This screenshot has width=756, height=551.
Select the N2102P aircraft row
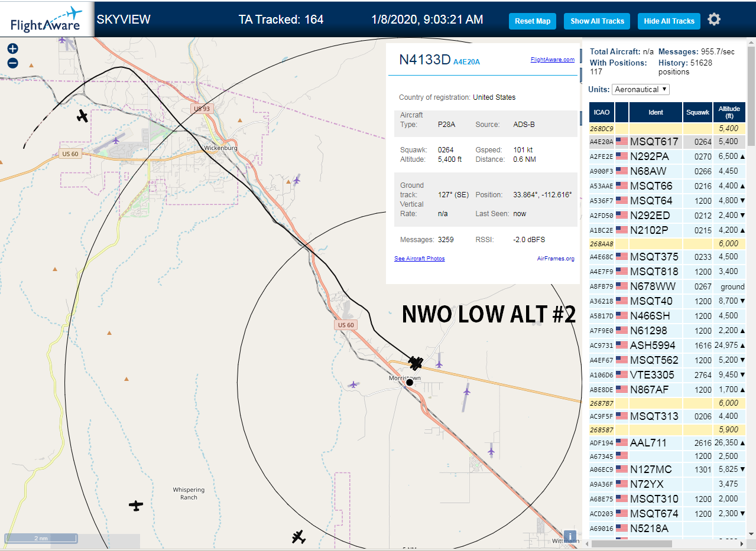coord(667,230)
